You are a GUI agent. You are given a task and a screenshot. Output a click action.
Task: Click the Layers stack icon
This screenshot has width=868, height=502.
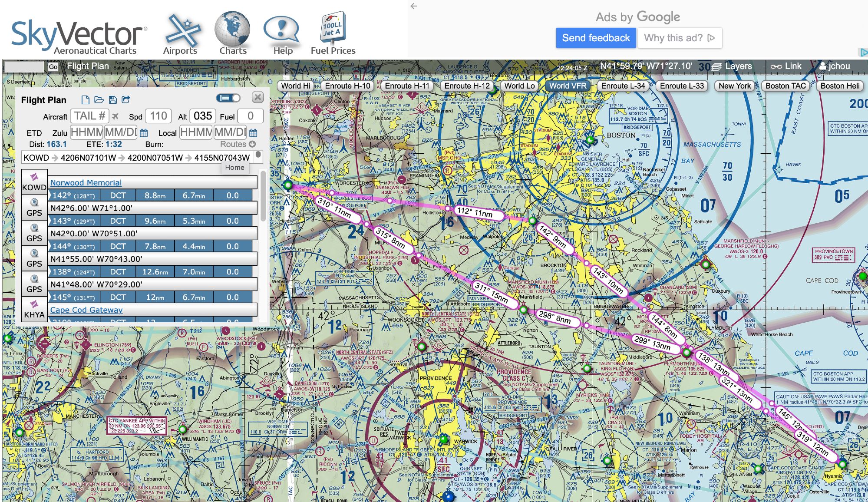pos(716,66)
